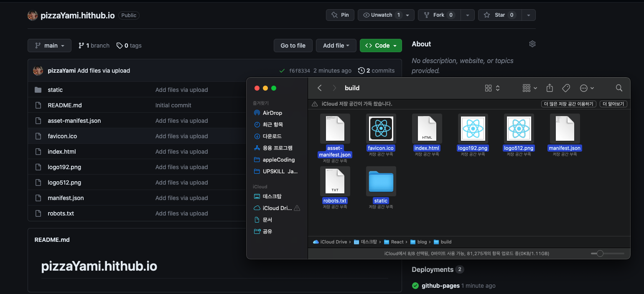Screen dimensions: 644x294
Task: Click the Pin repository button
Action: click(340, 15)
